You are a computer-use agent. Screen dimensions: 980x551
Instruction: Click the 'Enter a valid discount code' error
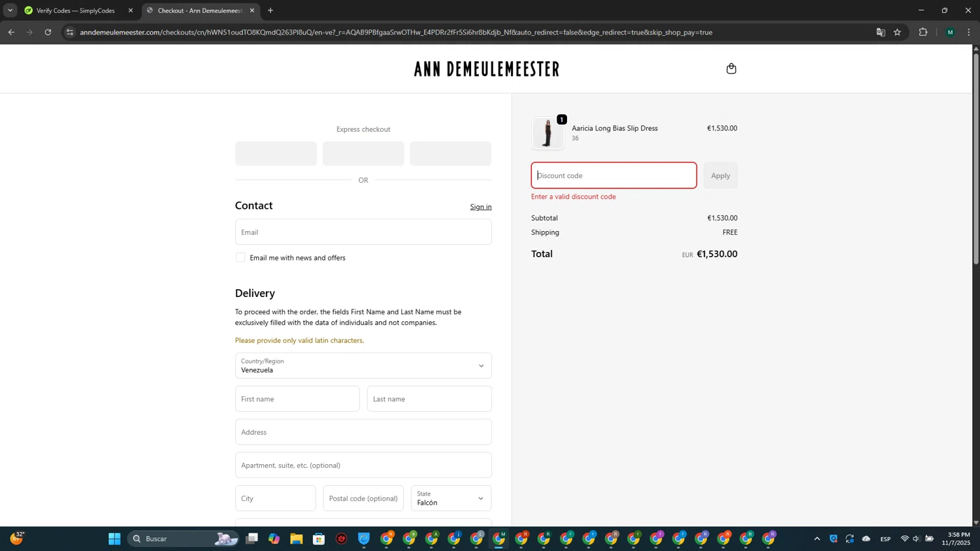click(x=573, y=197)
